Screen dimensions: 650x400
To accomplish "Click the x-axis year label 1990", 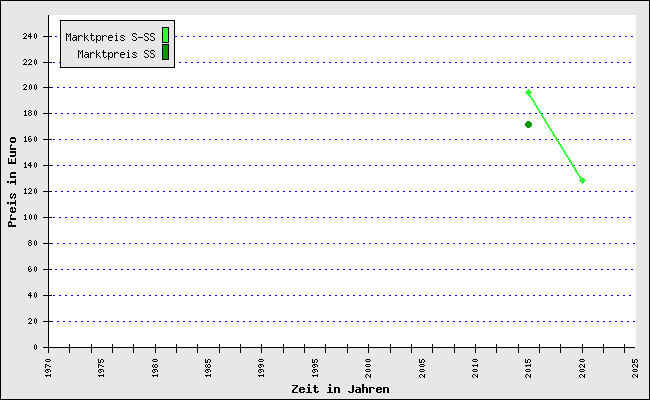I will coord(262,368).
